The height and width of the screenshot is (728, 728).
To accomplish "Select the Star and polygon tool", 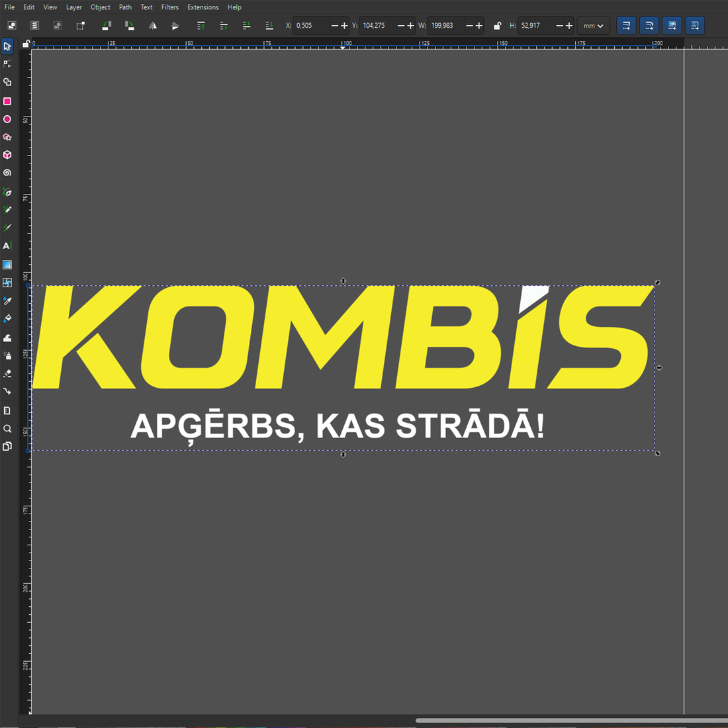I will (7, 137).
